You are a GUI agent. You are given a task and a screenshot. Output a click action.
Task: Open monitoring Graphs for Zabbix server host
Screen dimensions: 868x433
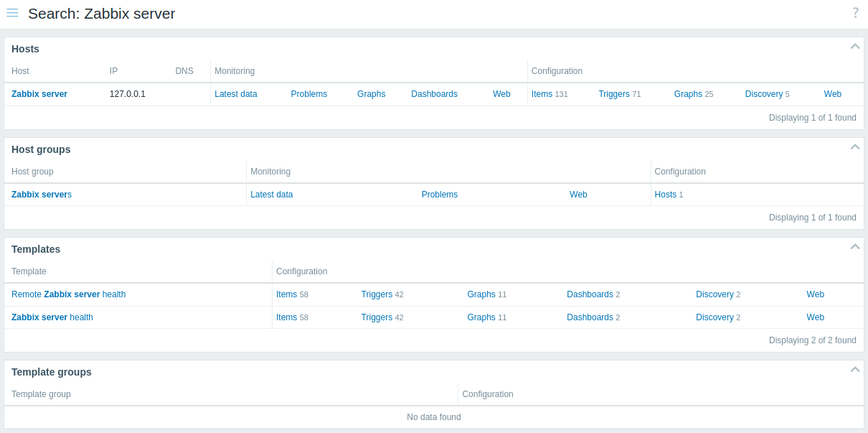[372, 94]
